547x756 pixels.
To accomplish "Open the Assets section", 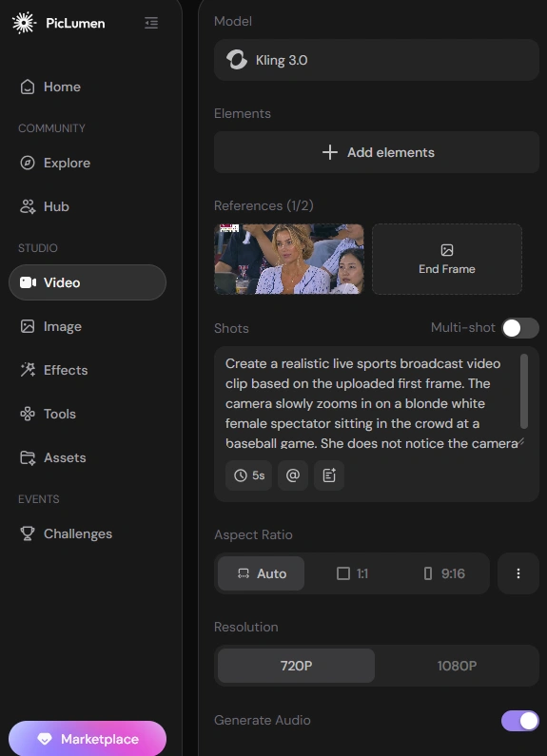I will coord(88,457).
